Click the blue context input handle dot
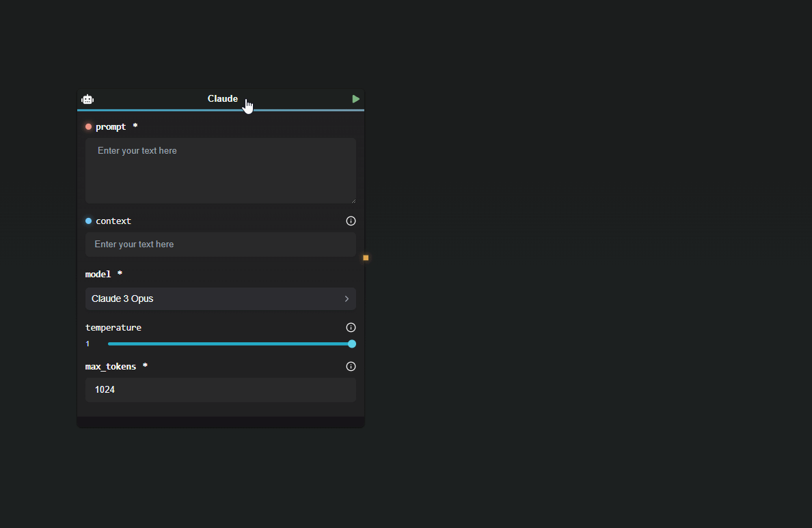The image size is (812, 528). click(x=89, y=221)
